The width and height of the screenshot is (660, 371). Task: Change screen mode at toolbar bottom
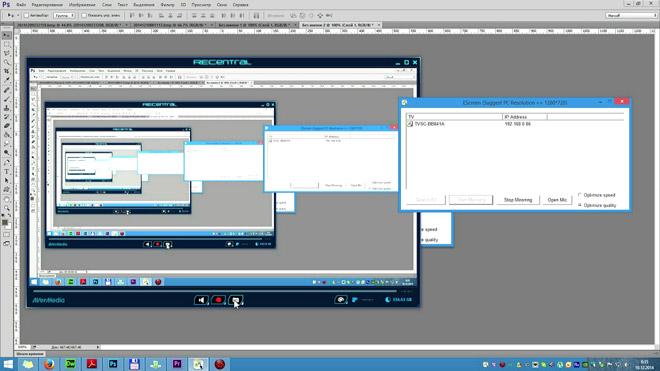coord(7,244)
